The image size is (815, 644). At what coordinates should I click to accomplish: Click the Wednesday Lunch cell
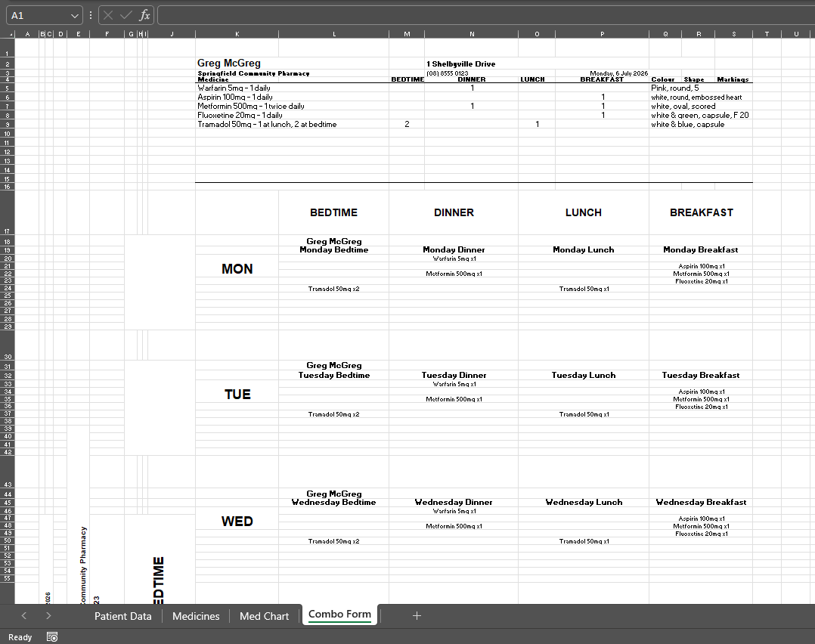584,502
